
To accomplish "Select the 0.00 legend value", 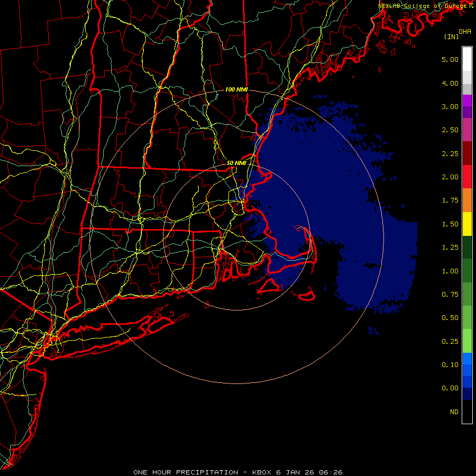I will point(450,388).
